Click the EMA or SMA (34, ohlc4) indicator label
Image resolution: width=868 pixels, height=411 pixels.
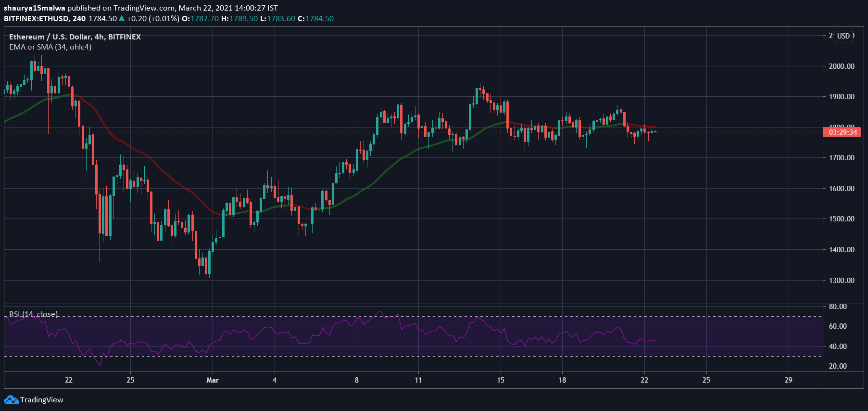pyautogui.click(x=50, y=47)
